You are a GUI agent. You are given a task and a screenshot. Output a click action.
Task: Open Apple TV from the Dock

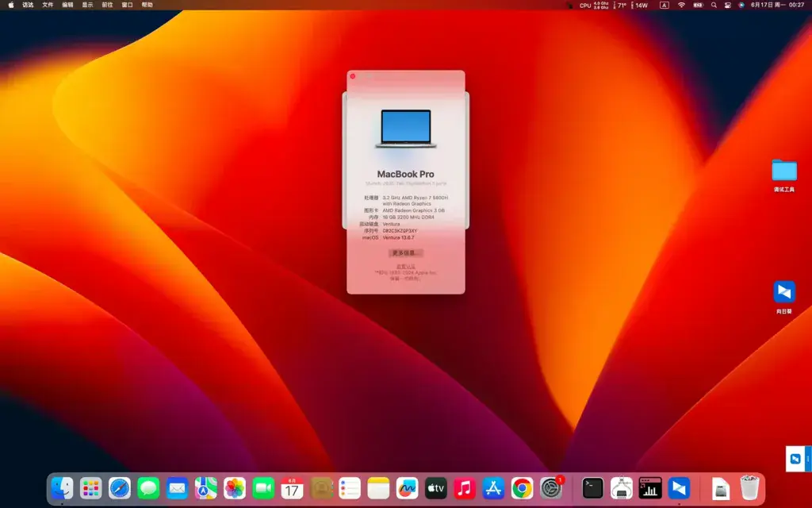click(436, 488)
